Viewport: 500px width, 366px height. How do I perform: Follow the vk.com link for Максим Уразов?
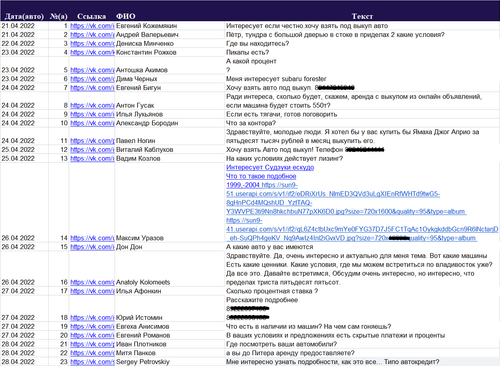click(x=92, y=238)
